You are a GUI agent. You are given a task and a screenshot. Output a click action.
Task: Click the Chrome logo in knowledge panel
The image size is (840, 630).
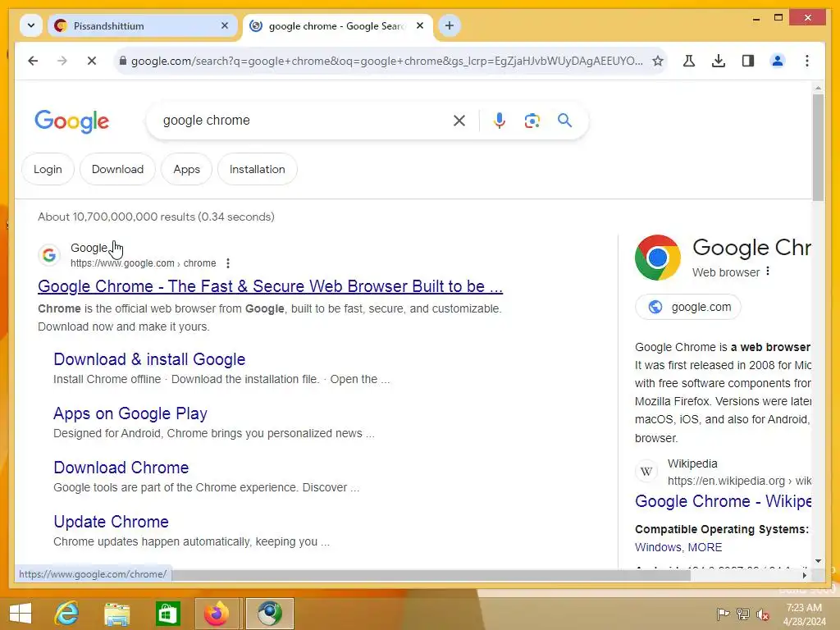[x=658, y=258]
